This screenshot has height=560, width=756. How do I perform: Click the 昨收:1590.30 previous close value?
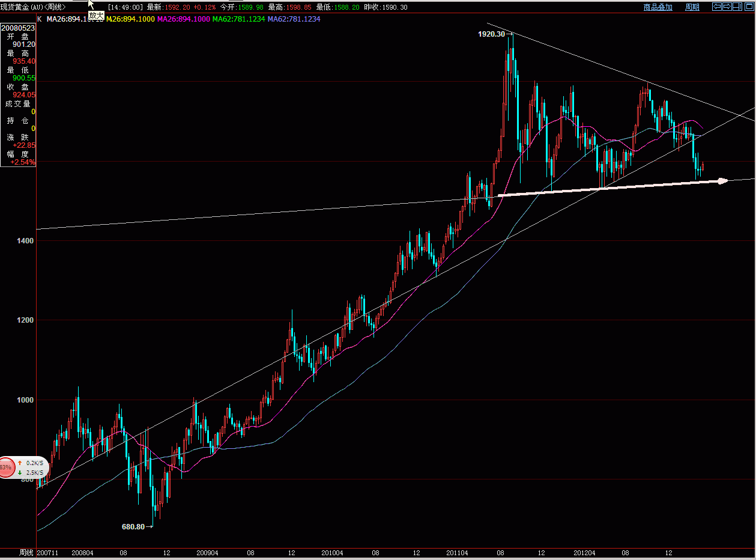pyautogui.click(x=386, y=7)
